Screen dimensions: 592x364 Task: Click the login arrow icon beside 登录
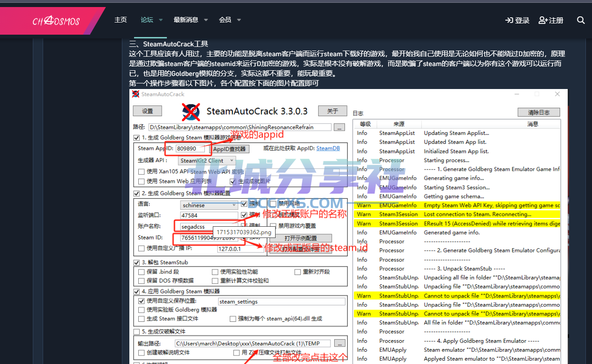(509, 20)
